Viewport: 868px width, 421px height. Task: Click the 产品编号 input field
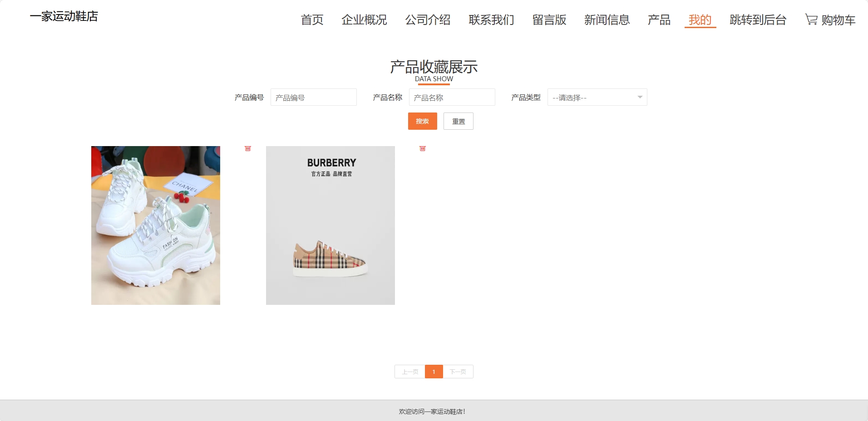point(314,97)
